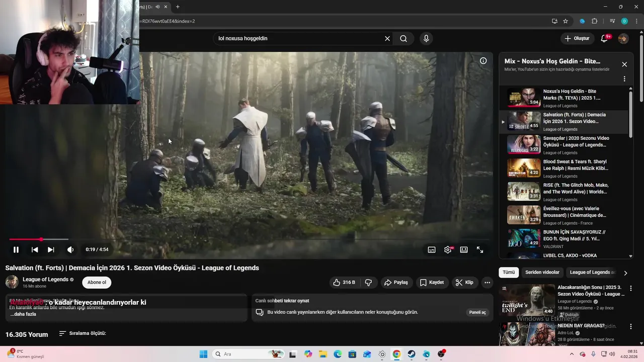Open options for 'NEDEN BAY GRAGAS?' video

[x=630, y=326]
